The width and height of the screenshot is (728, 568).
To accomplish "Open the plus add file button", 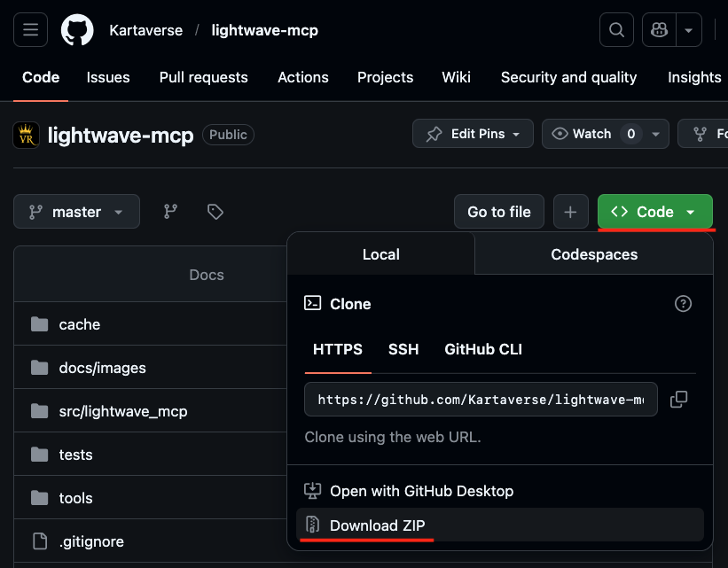I will [571, 212].
